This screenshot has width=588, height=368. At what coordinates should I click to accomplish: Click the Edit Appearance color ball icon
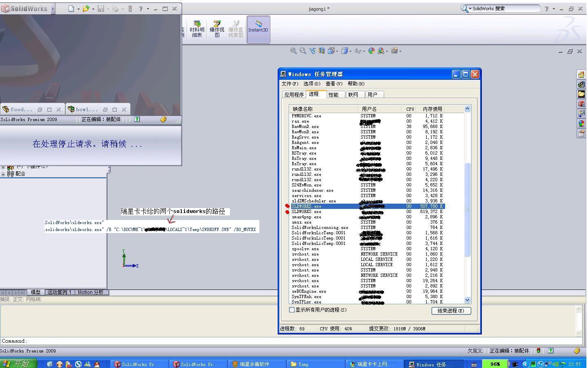click(372, 51)
